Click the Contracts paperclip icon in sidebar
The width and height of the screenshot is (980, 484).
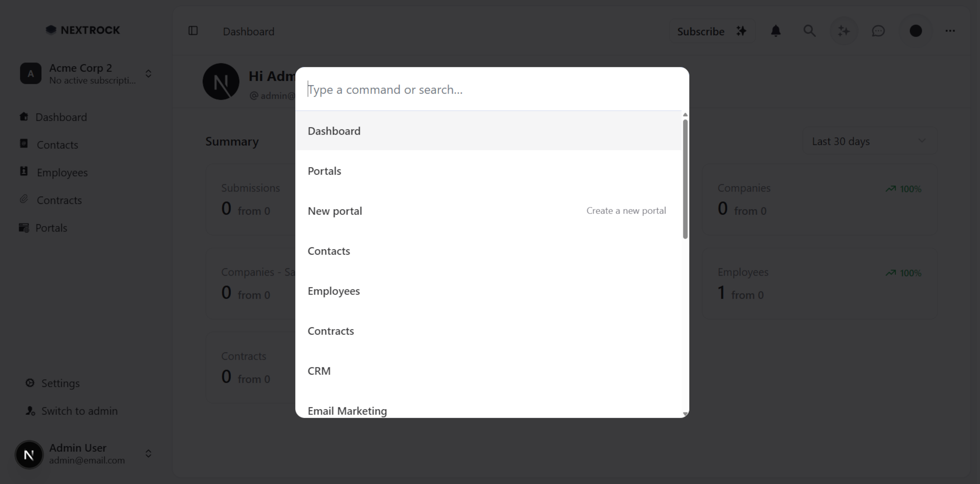(x=24, y=199)
